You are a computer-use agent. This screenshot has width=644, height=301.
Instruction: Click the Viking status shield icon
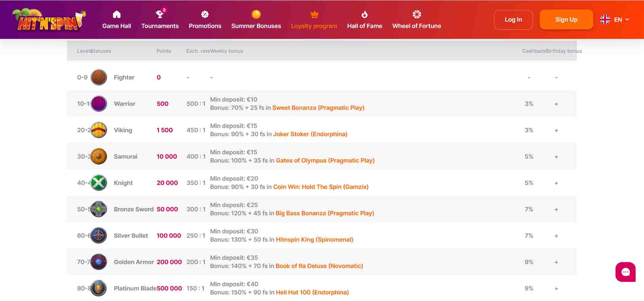[99, 130]
